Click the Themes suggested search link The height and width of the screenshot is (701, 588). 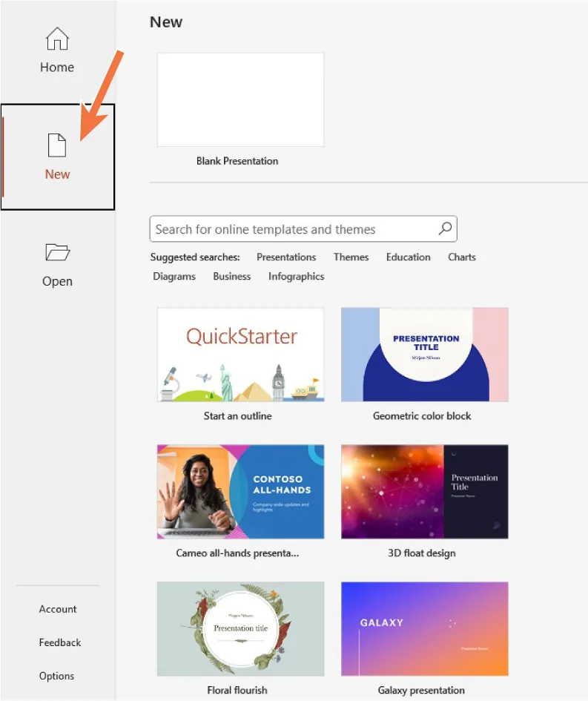point(351,257)
